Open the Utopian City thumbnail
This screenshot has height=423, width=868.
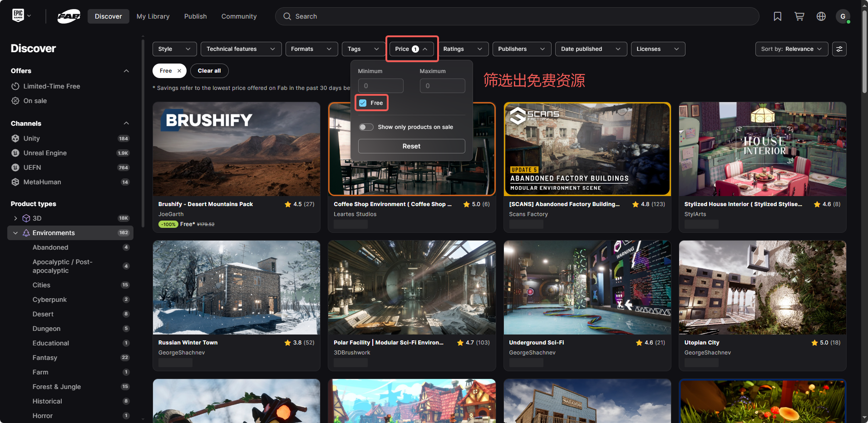point(763,288)
